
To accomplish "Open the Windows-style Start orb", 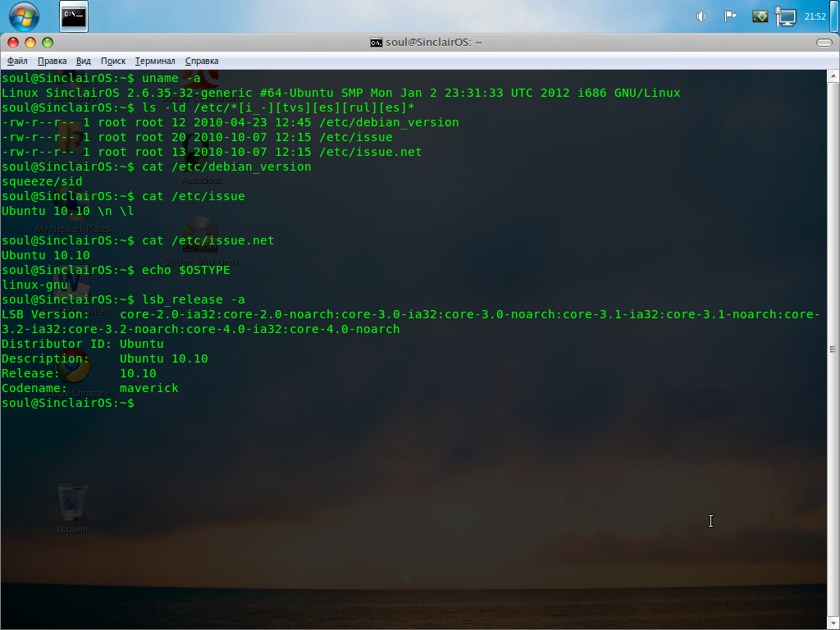I will click(x=24, y=16).
